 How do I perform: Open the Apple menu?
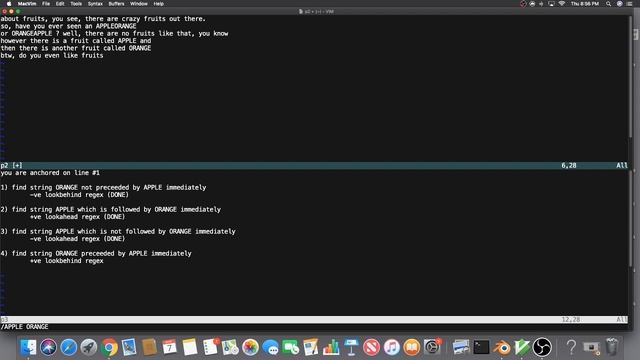[x=9, y=4]
